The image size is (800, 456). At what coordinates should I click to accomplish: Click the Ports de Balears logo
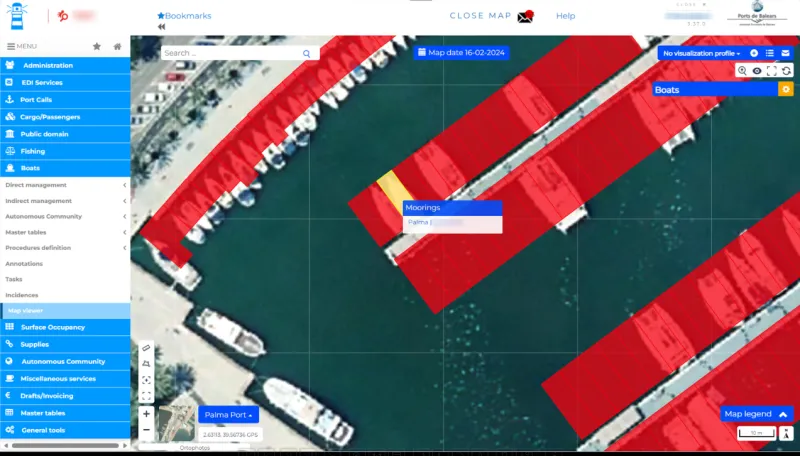tap(757, 15)
